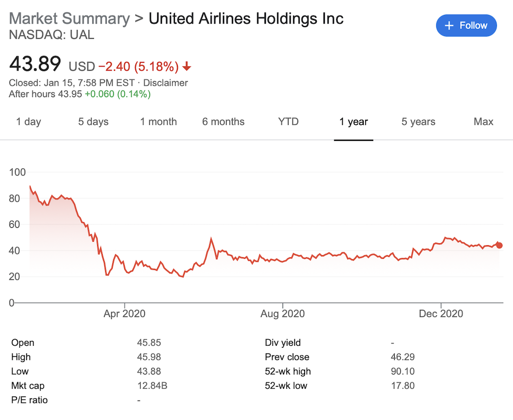The width and height of the screenshot is (513, 420).
Task: Click the plus icon on Follow
Action: point(449,26)
